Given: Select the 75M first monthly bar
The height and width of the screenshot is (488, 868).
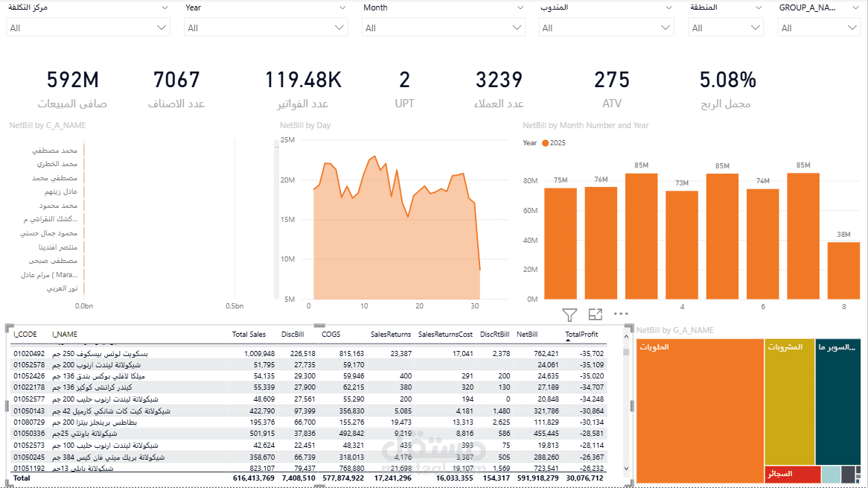Looking at the screenshot, I should [561, 244].
